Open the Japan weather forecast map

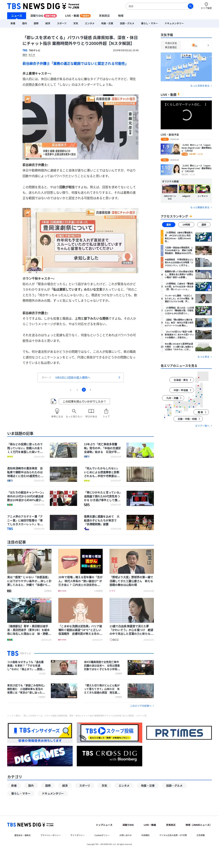186,67
